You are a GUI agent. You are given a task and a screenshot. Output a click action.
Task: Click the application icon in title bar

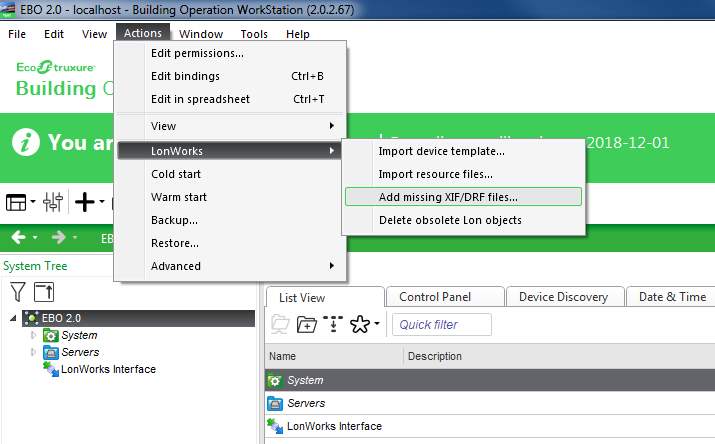point(7,10)
